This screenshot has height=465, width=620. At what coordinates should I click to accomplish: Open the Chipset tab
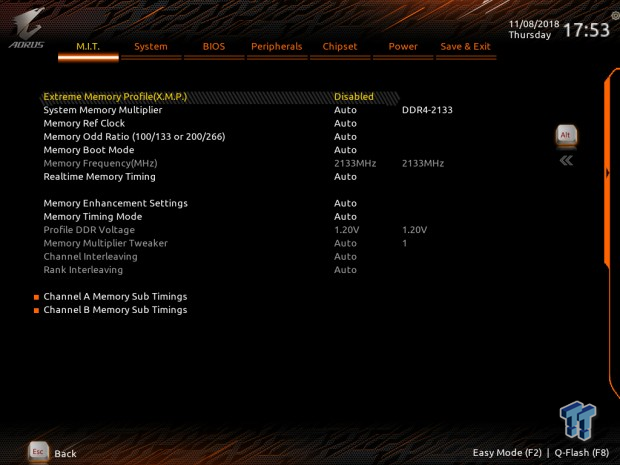tap(340, 47)
